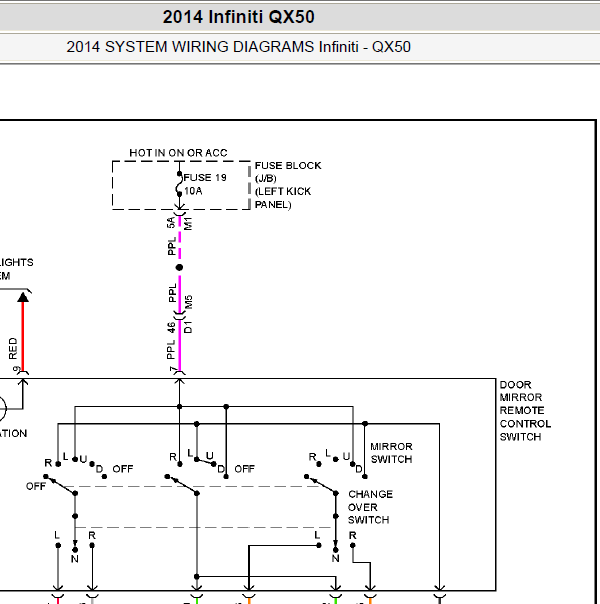Click the fuse symbol in the fuse block

(179, 185)
